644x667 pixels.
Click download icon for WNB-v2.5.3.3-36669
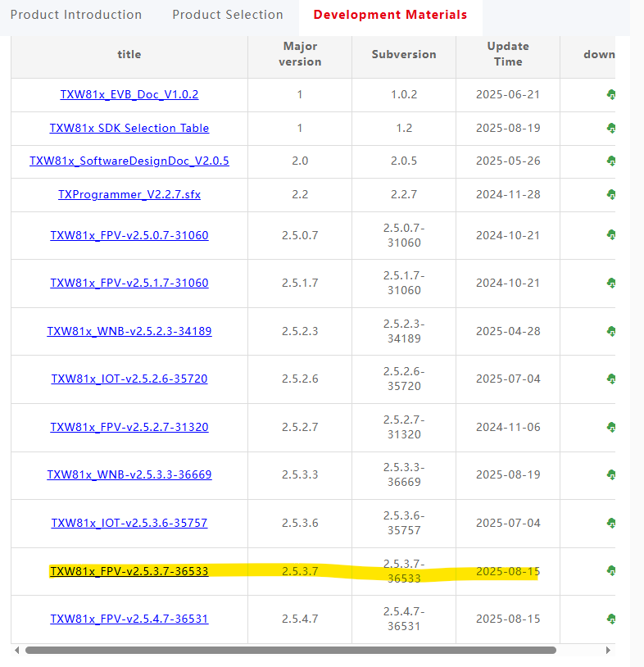611,474
